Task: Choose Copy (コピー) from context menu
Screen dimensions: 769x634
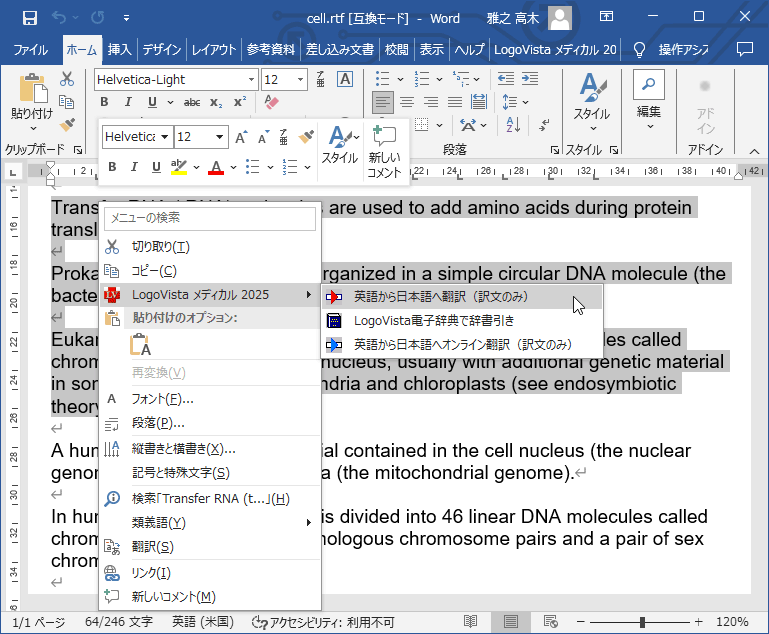Action: (x=210, y=271)
